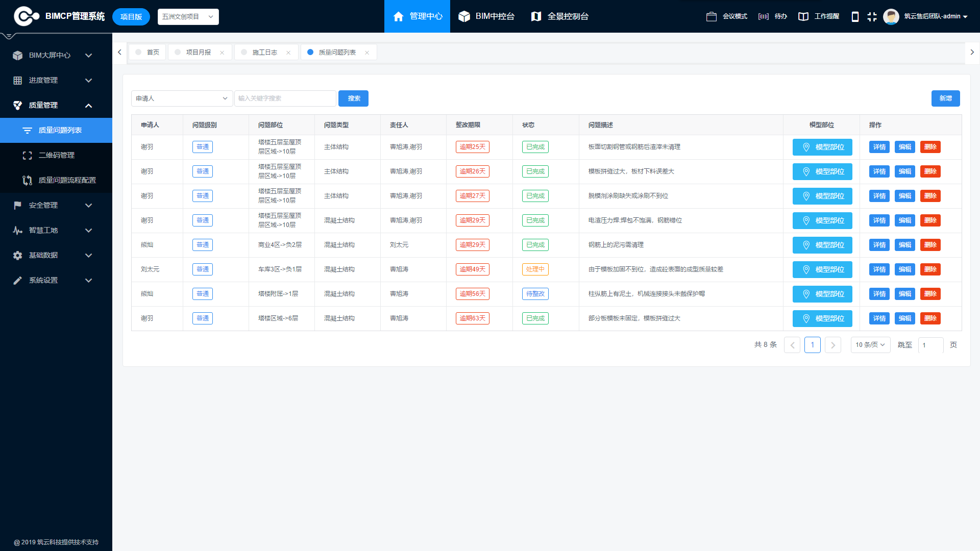Click the 处理中 status tag
980x551 pixels.
pos(535,269)
